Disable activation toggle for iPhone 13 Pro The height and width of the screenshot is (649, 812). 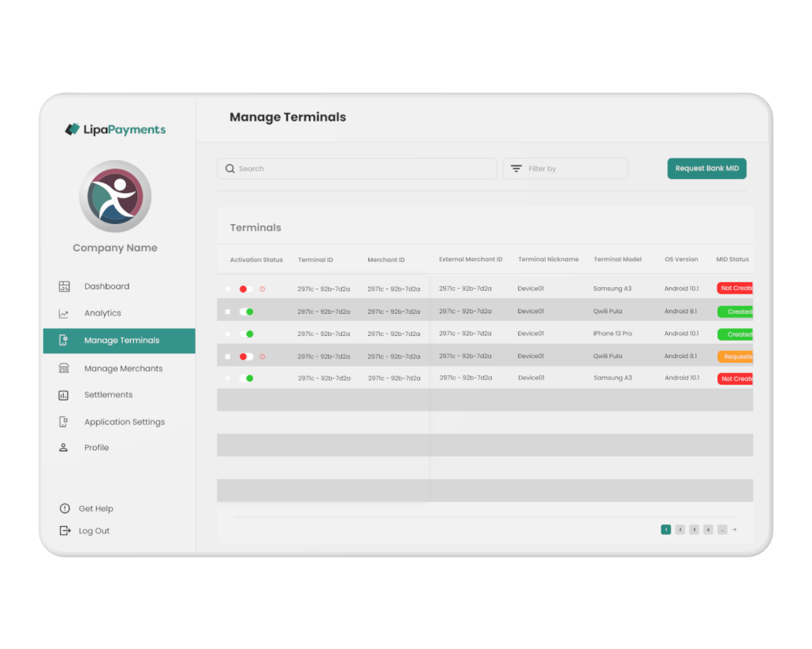coord(246,334)
